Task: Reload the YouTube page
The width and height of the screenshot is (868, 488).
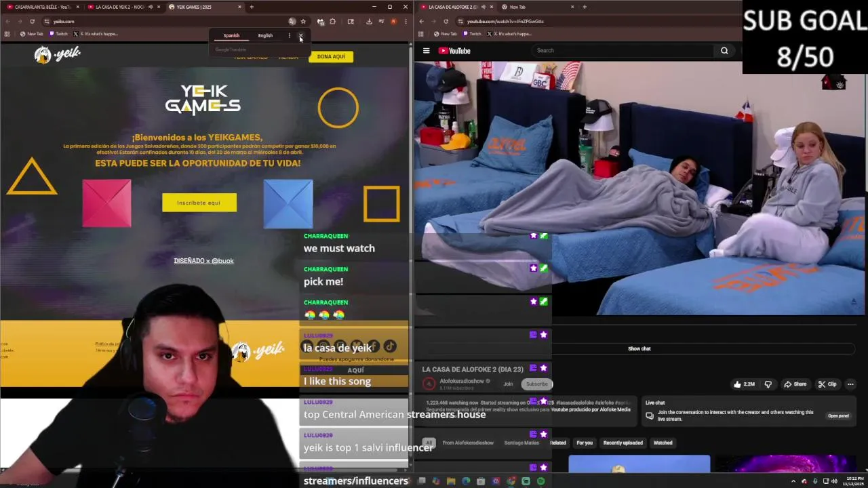Action: click(446, 21)
